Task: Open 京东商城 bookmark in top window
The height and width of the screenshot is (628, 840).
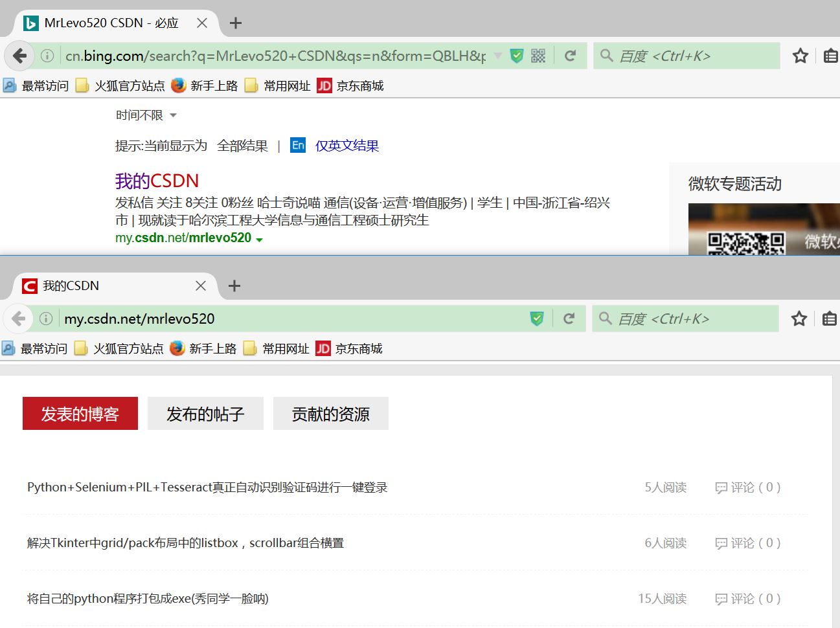Action: [350, 85]
